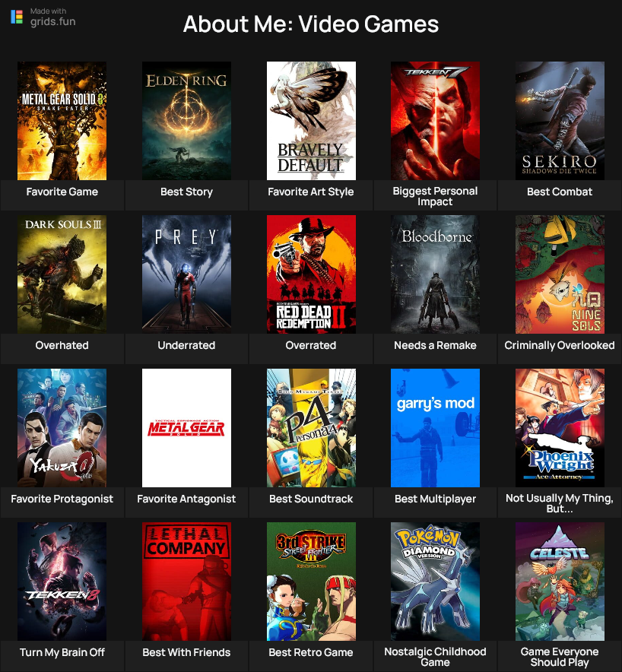Click the 'Needs a Remake' label
The width and height of the screenshot is (622, 672).
pyautogui.click(x=435, y=345)
